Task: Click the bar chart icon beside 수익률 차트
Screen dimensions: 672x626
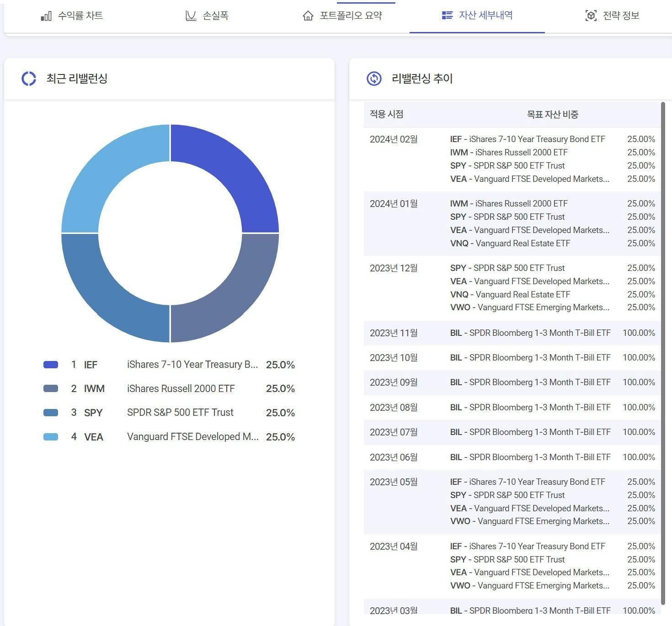Action: point(46,16)
